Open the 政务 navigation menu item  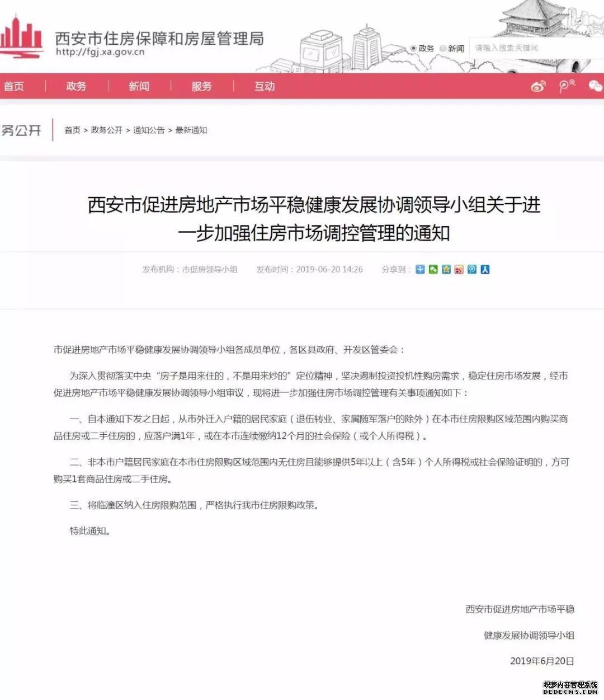pos(77,86)
